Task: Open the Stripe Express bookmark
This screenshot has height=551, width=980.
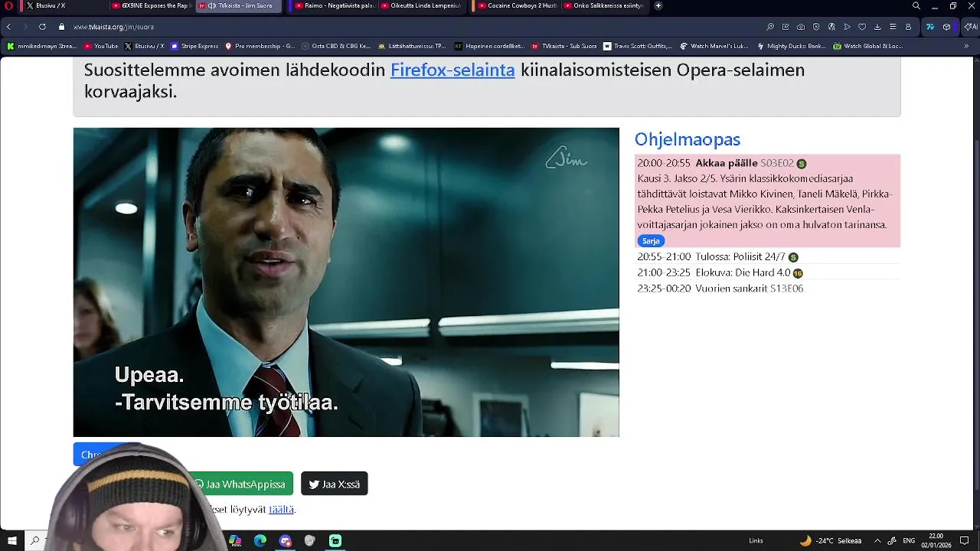Action: point(194,46)
